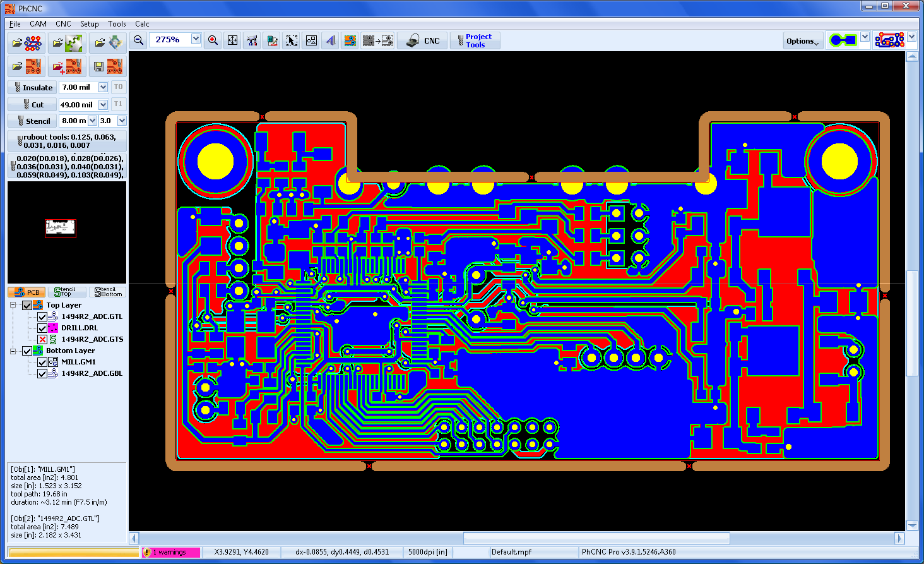The image size is (924, 564).
Task: Enable the 1494R2_ADC.GTS layer checkbox
Action: 42,339
